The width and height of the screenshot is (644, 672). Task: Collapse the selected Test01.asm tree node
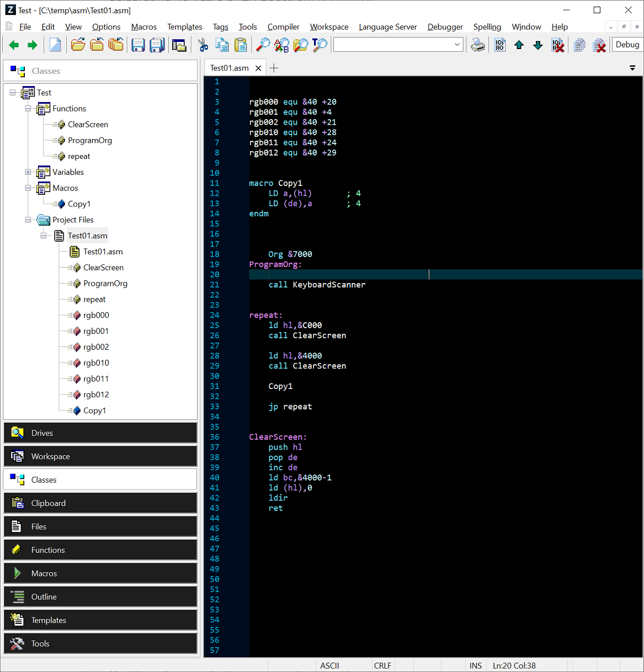click(44, 236)
